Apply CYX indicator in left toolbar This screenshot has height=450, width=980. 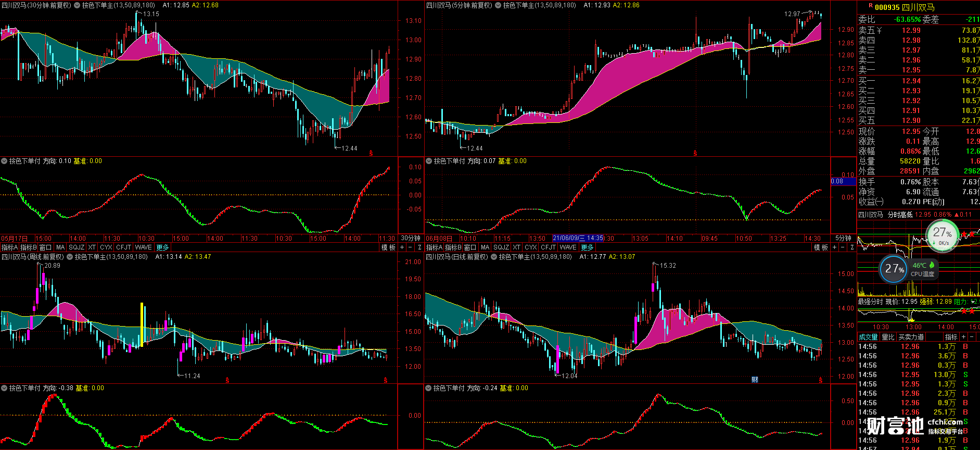(106, 247)
